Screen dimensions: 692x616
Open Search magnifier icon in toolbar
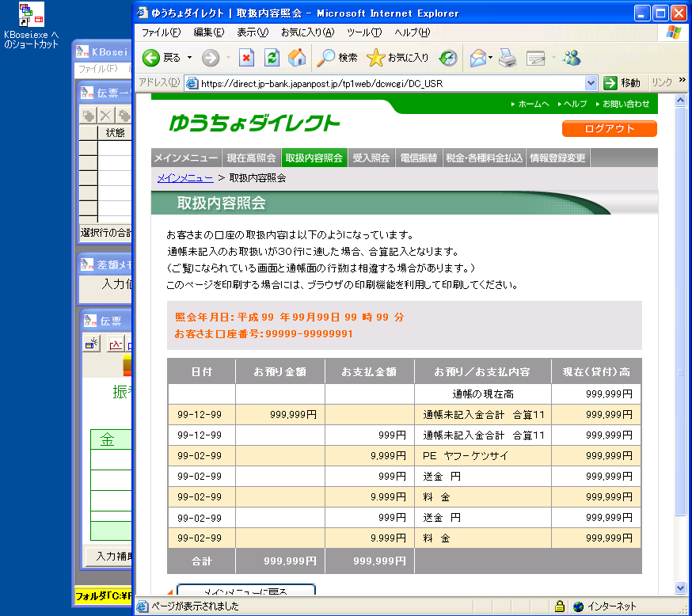326,58
